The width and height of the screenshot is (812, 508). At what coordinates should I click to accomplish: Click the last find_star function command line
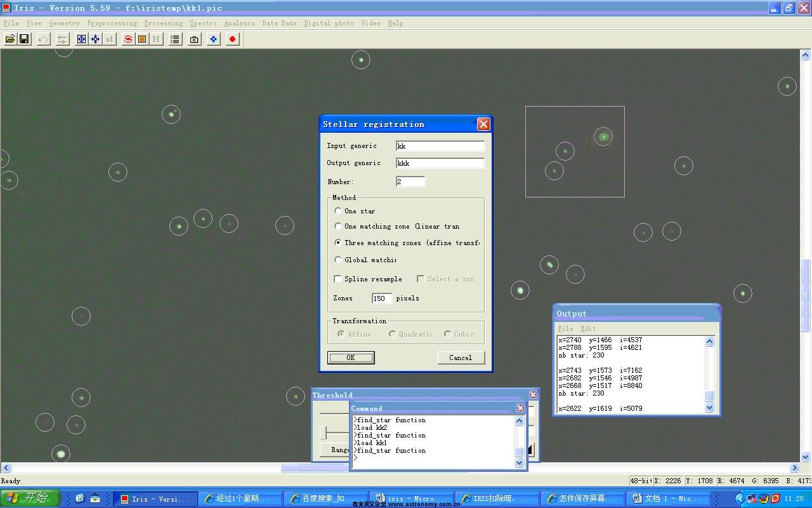(x=390, y=451)
